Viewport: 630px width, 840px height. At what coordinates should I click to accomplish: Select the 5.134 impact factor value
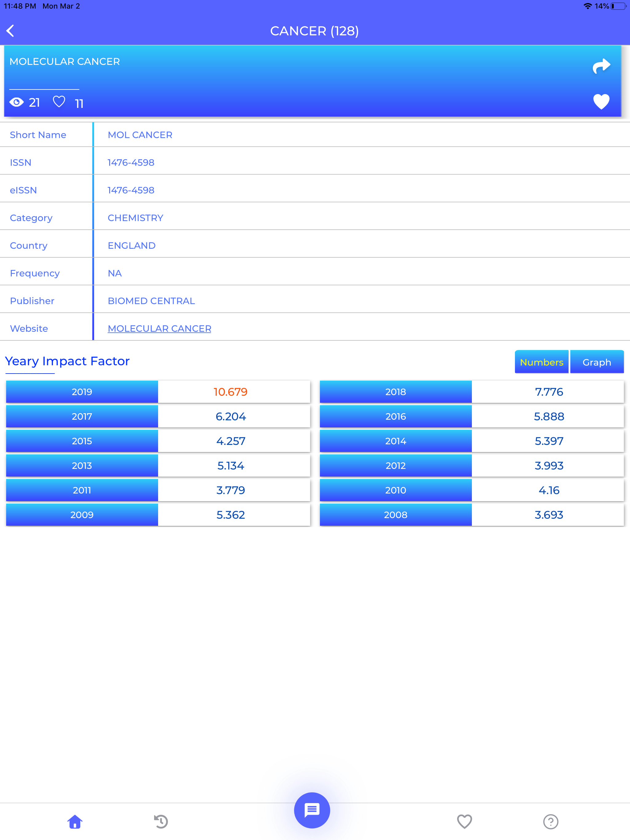[x=231, y=466]
